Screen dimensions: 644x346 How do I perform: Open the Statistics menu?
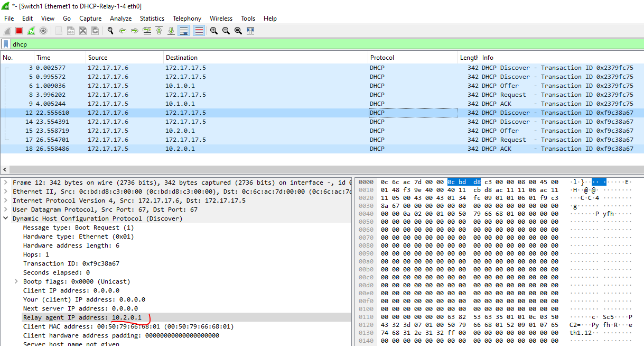point(152,18)
